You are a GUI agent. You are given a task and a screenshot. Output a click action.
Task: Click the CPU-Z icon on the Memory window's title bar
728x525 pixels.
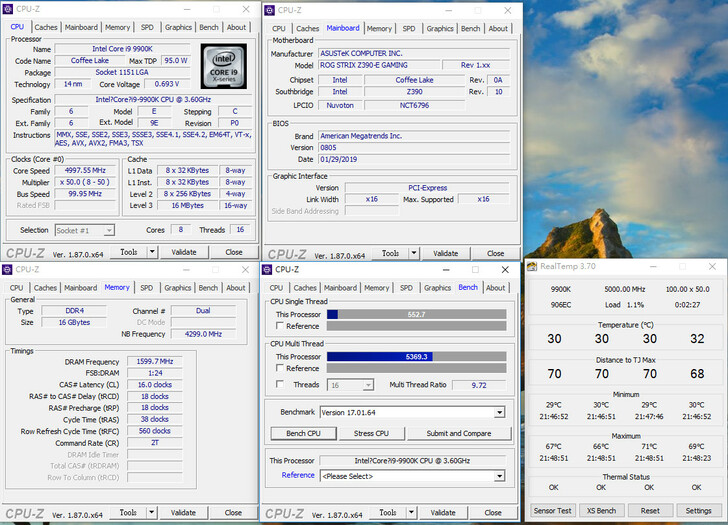click(x=9, y=269)
